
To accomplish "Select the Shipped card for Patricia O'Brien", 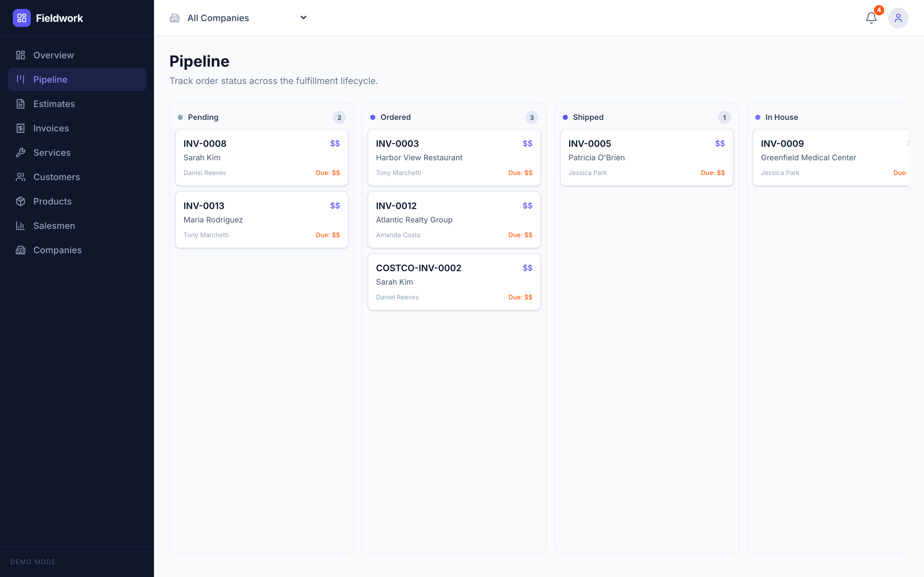I will [646, 157].
